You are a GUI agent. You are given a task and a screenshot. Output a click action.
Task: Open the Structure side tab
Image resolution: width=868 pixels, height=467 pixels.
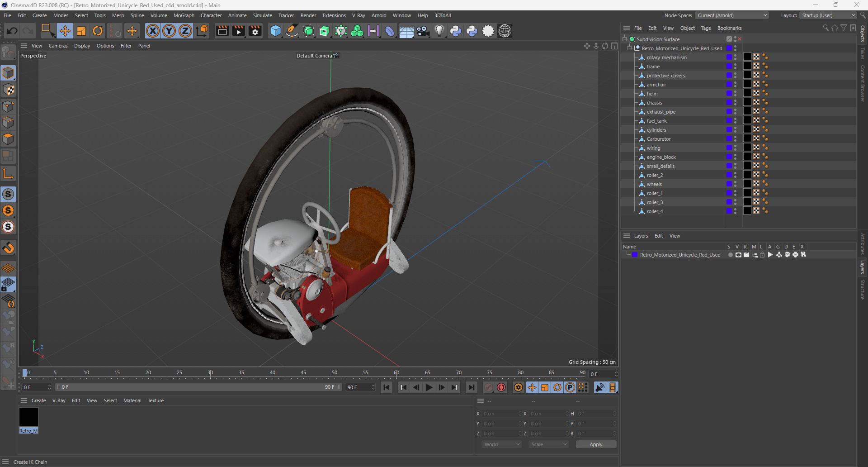(863, 290)
